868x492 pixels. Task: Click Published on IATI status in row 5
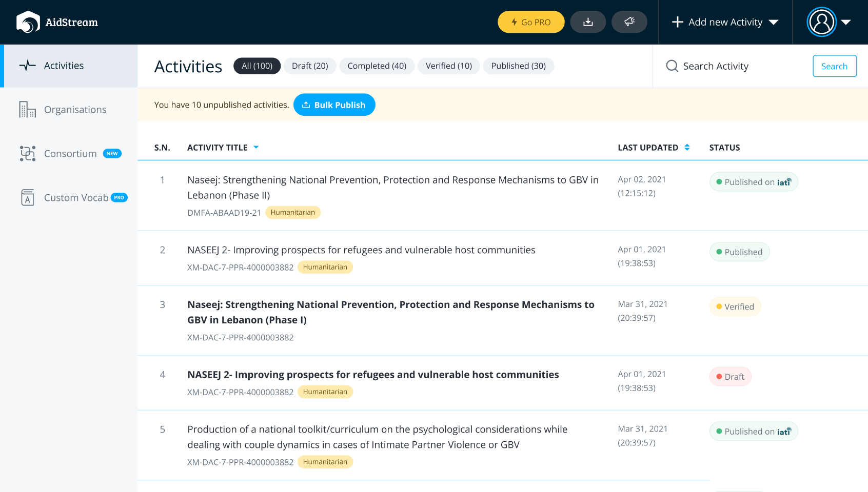click(754, 432)
